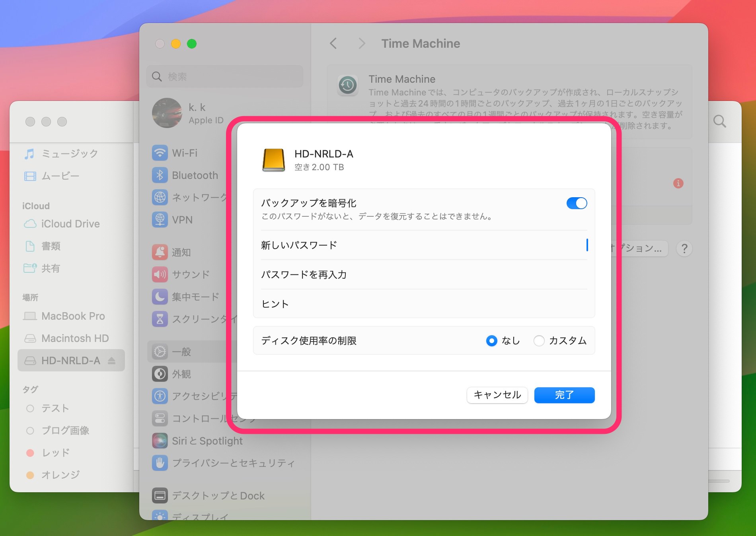This screenshot has width=756, height=536.
Task: Open アクセシビリティ icon in sidebar
Action: tap(160, 396)
